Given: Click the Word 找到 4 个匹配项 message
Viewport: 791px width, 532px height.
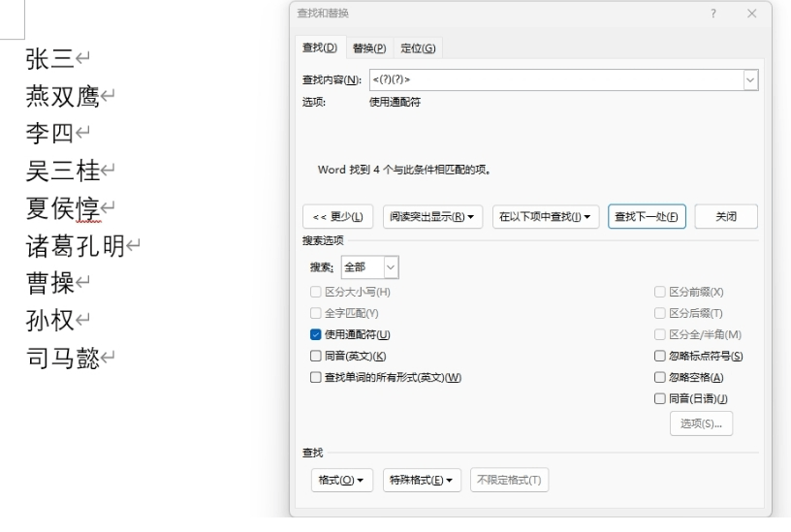Looking at the screenshot, I should click(404, 170).
